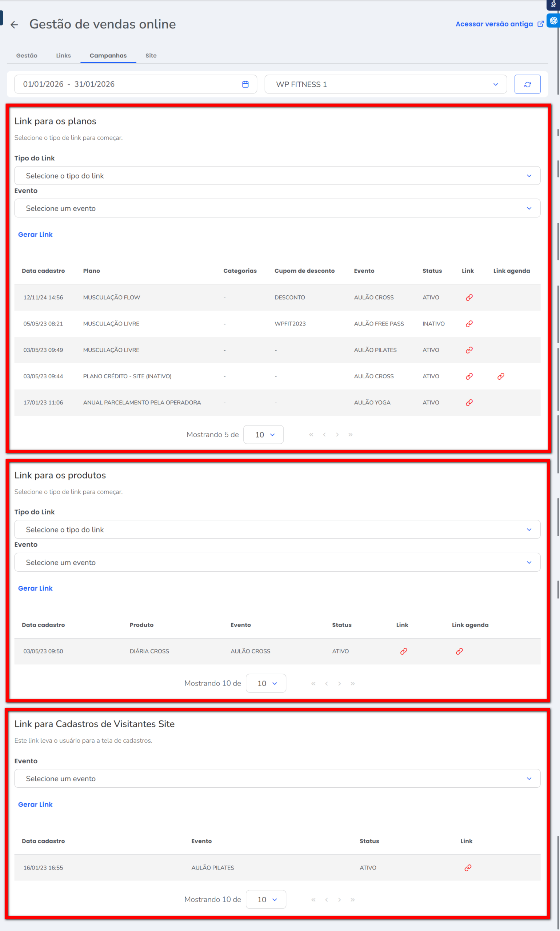Expand Evento dropdown in produtos section
Image resolution: width=560 pixels, height=931 pixels.
pyautogui.click(x=277, y=562)
